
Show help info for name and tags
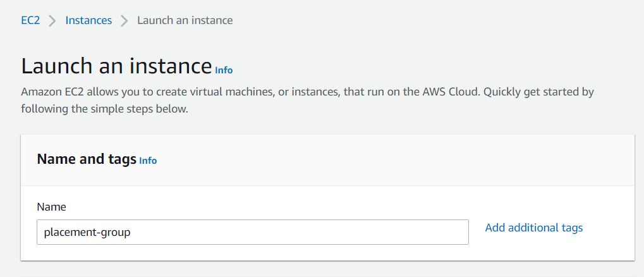[148, 161]
